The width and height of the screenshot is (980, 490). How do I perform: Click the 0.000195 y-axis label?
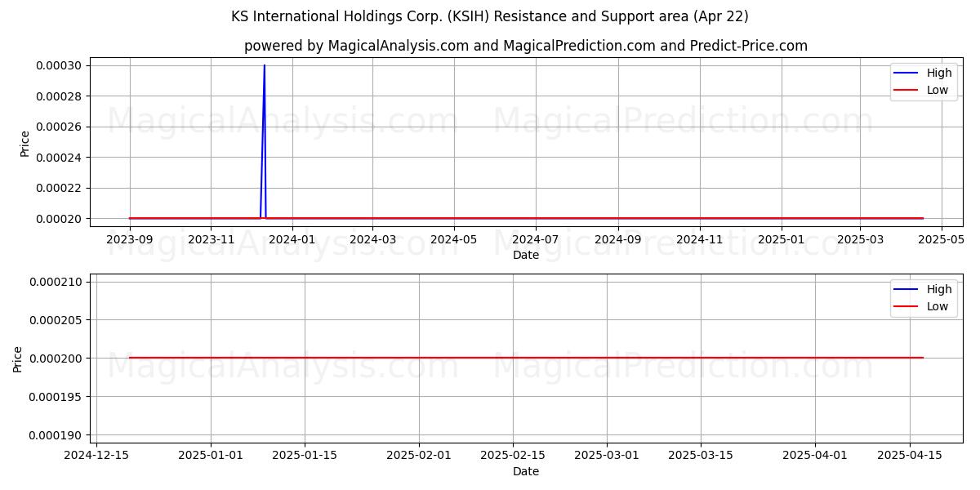(x=56, y=397)
